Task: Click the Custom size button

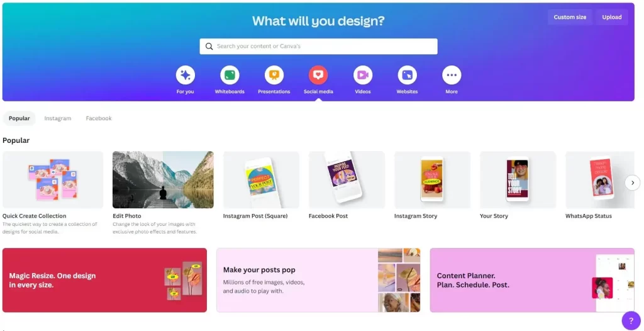Action: [570, 17]
